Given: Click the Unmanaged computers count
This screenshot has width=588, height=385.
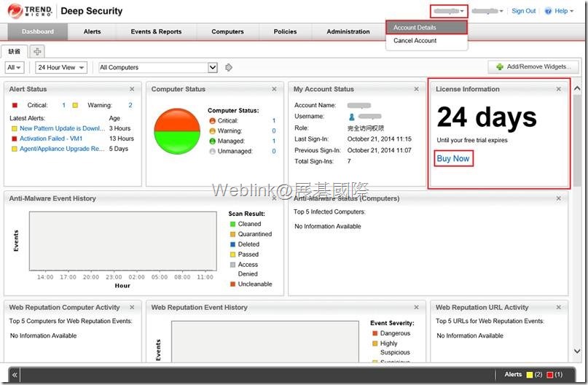Looking at the screenshot, I should (274, 151).
